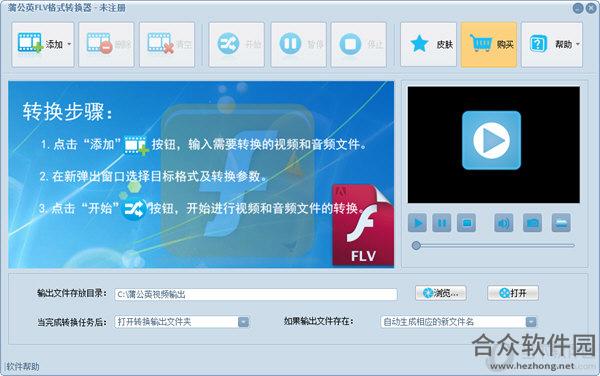Click the large play icon in preview
Image resolution: width=600 pixels, height=376 pixels.
coord(491,140)
